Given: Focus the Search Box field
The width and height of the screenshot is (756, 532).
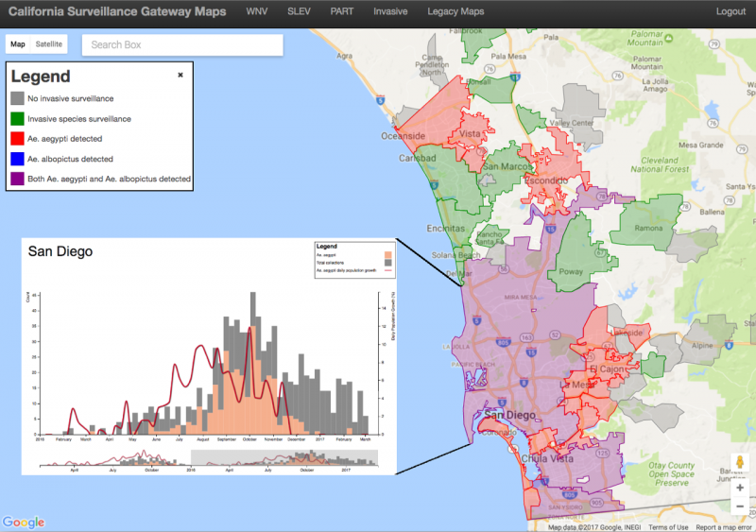Looking at the screenshot, I should [x=182, y=44].
